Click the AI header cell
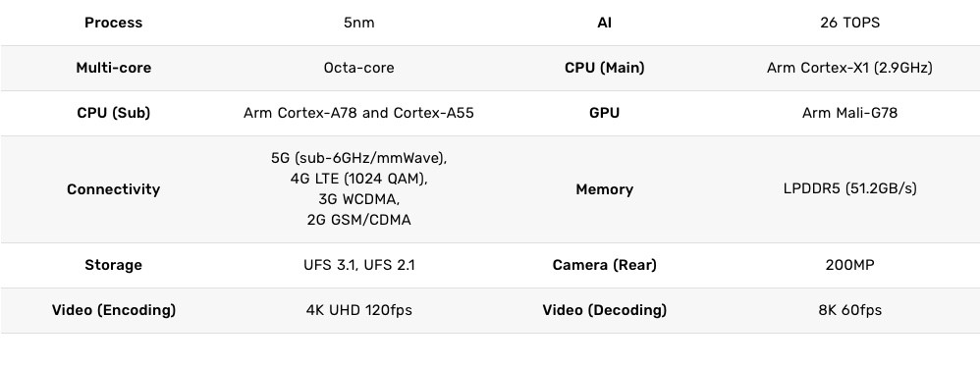 [x=604, y=23]
